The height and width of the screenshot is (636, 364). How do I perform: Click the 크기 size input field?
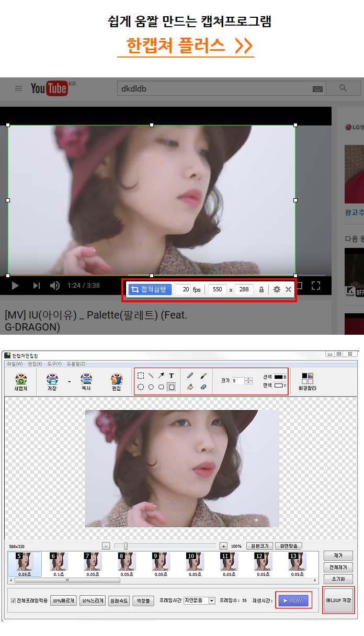[x=238, y=381]
